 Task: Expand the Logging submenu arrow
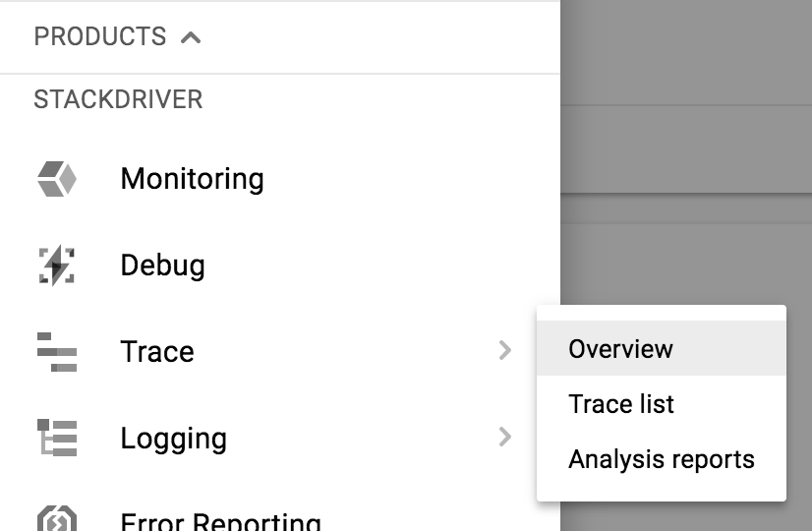[504, 437]
